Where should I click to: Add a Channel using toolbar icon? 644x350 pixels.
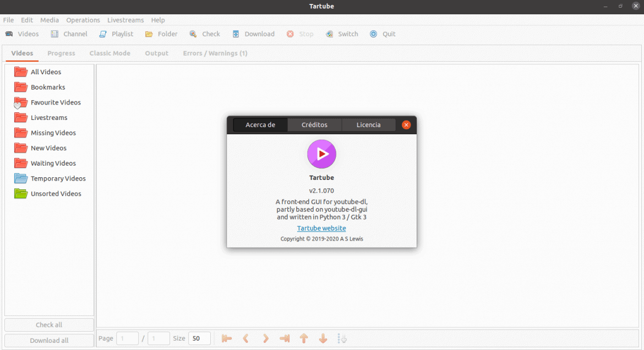point(54,34)
